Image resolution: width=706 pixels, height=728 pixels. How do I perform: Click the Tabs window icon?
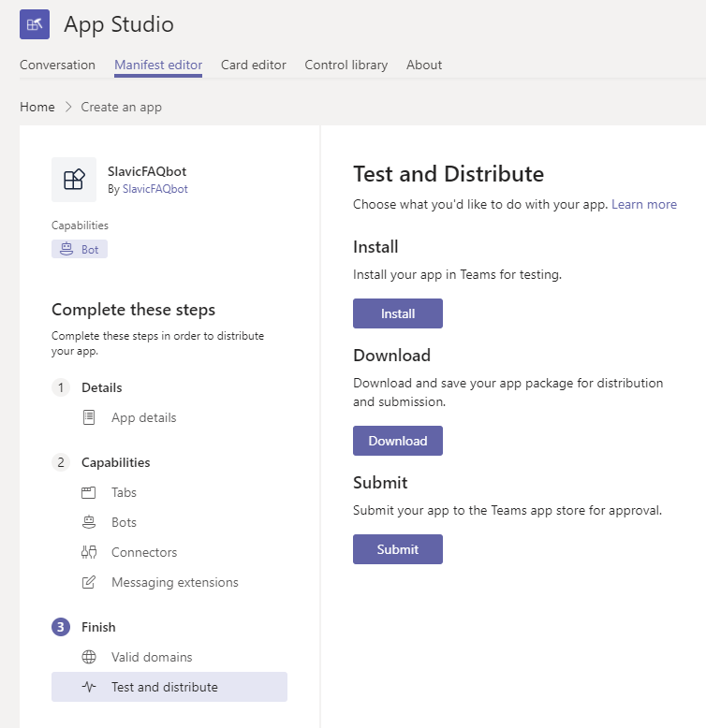[x=89, y=492]
